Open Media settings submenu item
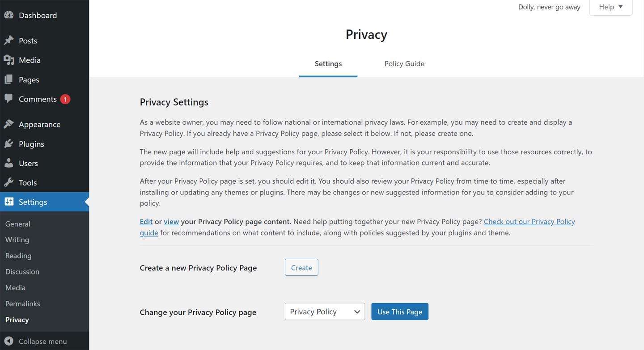Viewport: 644px width, 350px height. [x=15, y=288]
